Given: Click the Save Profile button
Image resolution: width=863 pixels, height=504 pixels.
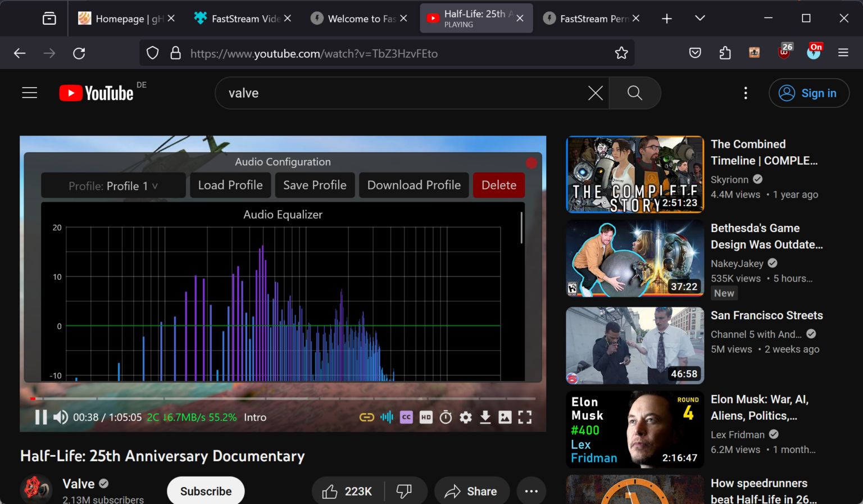Looking at the screenshot, I should click(x=315, y=185).
